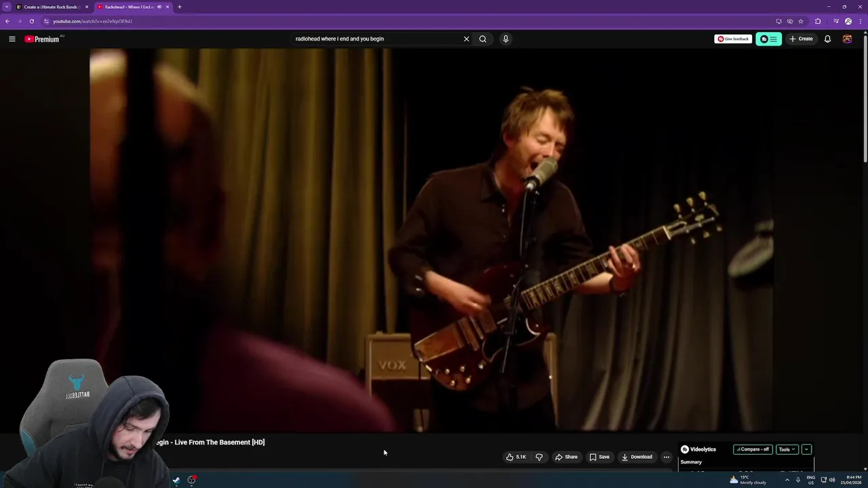The image size is (868, 488).
Task: Open the browser extensions puzzle icon
Action: pos(818,21)
